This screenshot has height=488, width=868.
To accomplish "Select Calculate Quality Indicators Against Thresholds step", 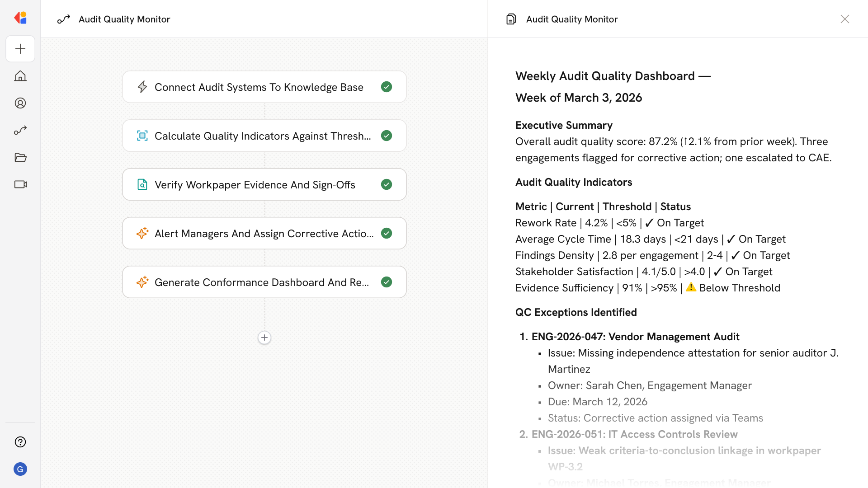I will click(x=262, y=136).
